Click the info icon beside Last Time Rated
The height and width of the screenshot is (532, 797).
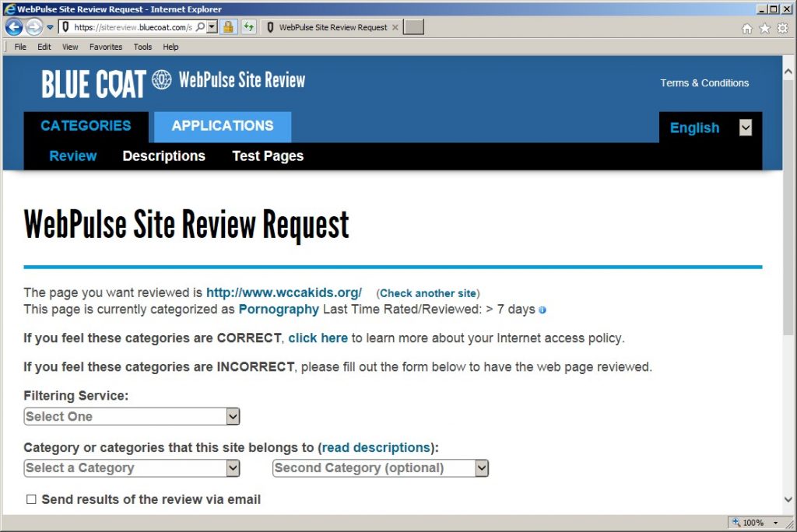click(x=542, y=310)
